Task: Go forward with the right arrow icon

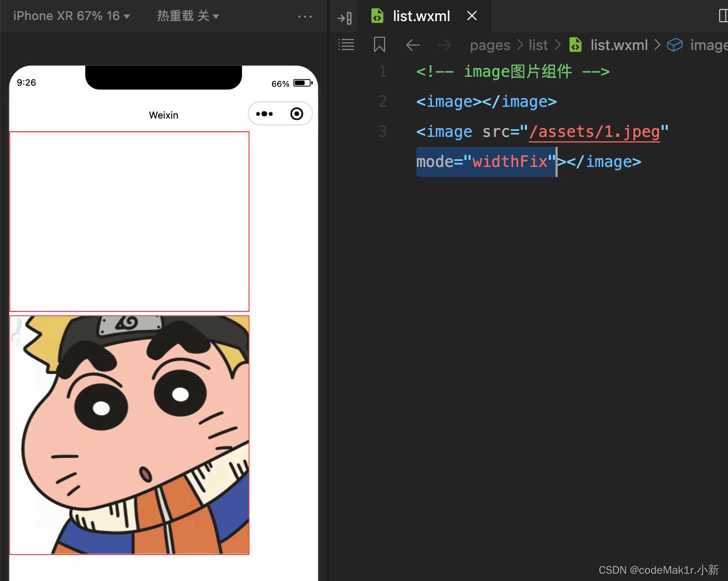Action: coord(444,45)
